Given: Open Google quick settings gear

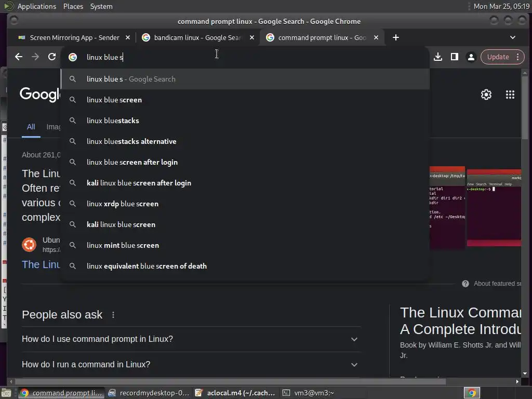Looking at the screenshot, I should click(x=486, y=95).
